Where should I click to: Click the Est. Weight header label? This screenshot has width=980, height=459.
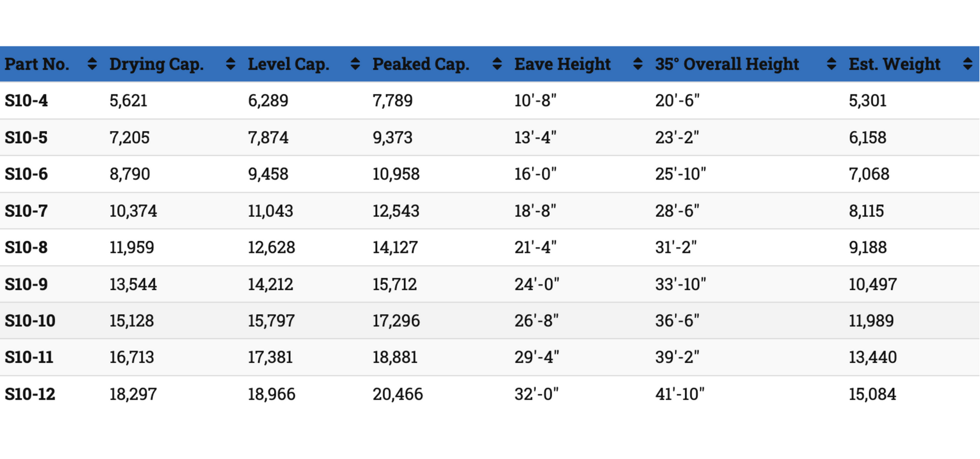[894, 64]
